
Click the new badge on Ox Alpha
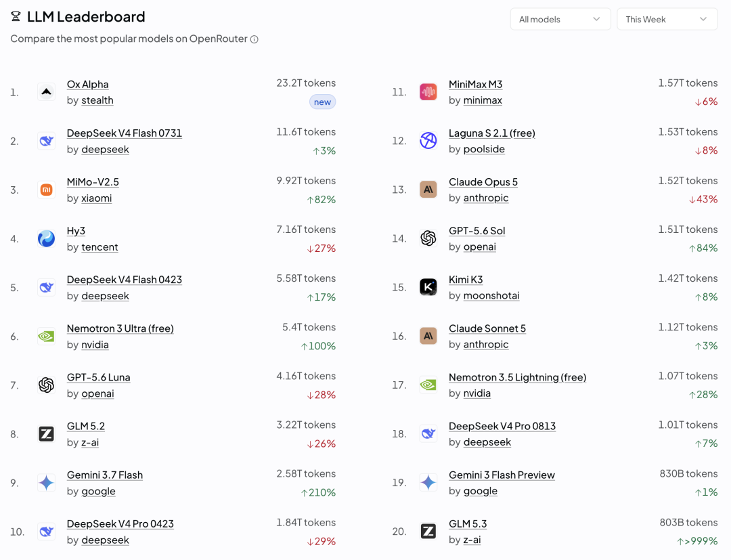click(x=322, y=102)
